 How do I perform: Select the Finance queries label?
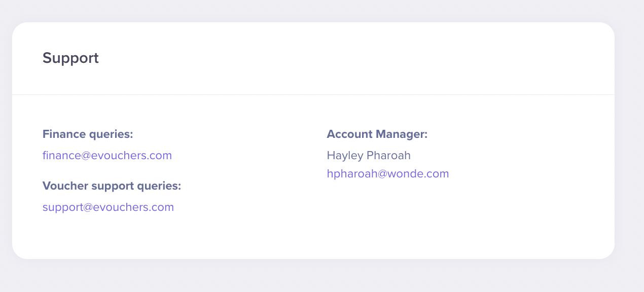point(88,134)
